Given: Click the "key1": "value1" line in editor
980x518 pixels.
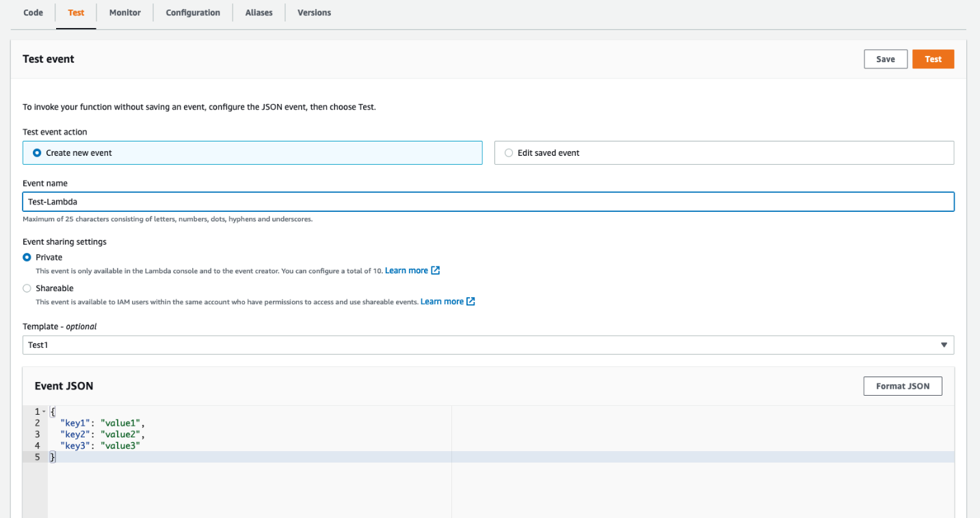Looking at the screenshot, I should (103, 423).
